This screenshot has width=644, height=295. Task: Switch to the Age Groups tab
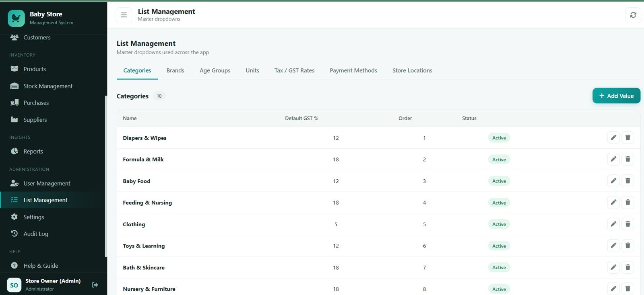tap(215, 70)
